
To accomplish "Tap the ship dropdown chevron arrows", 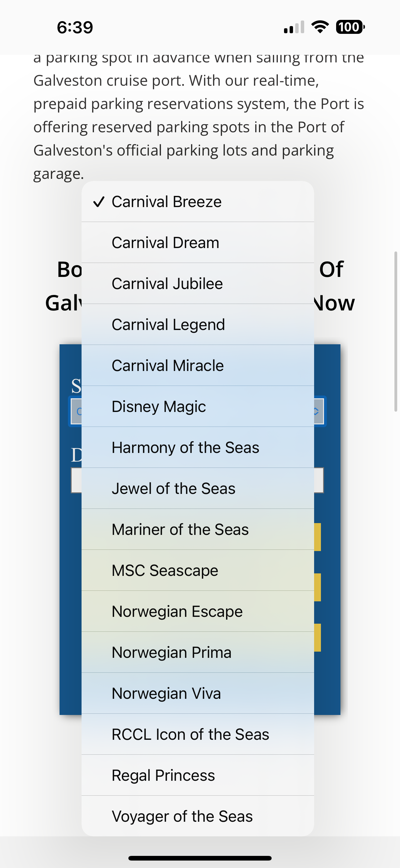I will [x=317, y=411].
